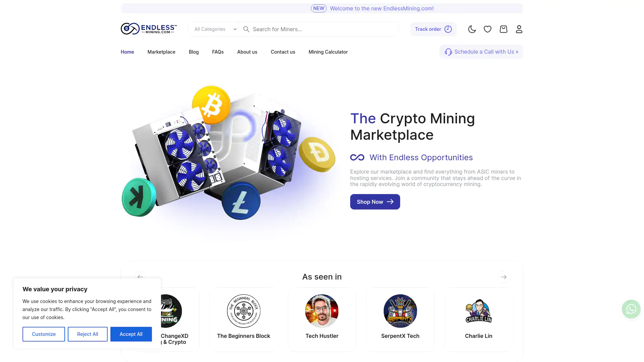Screen dimensions: 644x362
Task: Click the EndlessMining.com logo
Action: 149,29
